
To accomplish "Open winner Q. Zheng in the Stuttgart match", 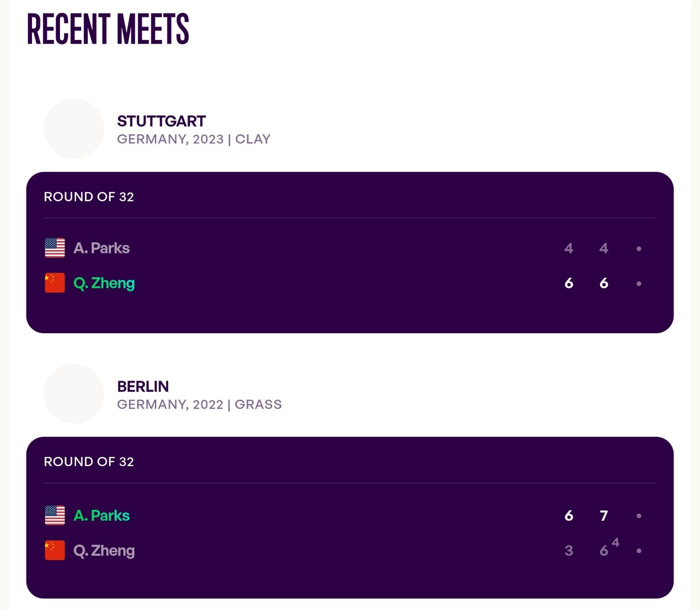I will tap(104, 283).
